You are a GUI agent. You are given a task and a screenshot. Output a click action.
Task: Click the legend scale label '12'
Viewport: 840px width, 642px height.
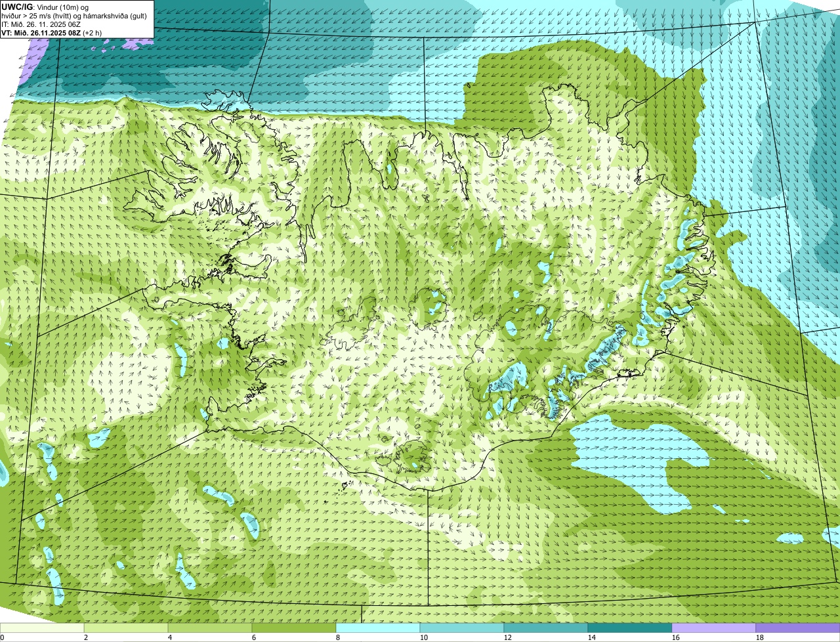[508, 637]
